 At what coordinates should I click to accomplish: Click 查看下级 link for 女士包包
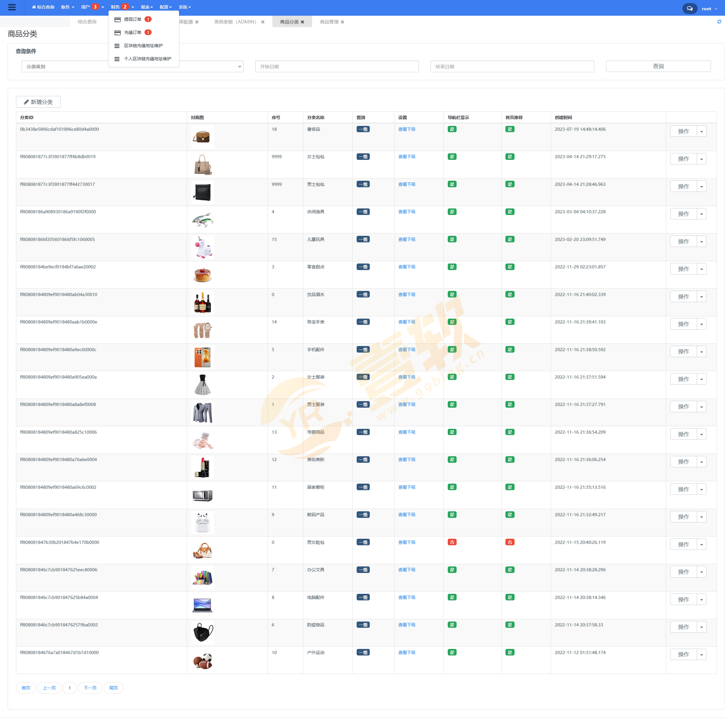(407, 157)
